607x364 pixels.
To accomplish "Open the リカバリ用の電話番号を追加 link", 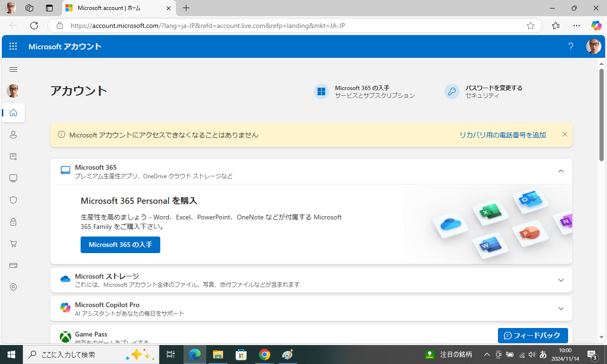I will pos(502,135).
